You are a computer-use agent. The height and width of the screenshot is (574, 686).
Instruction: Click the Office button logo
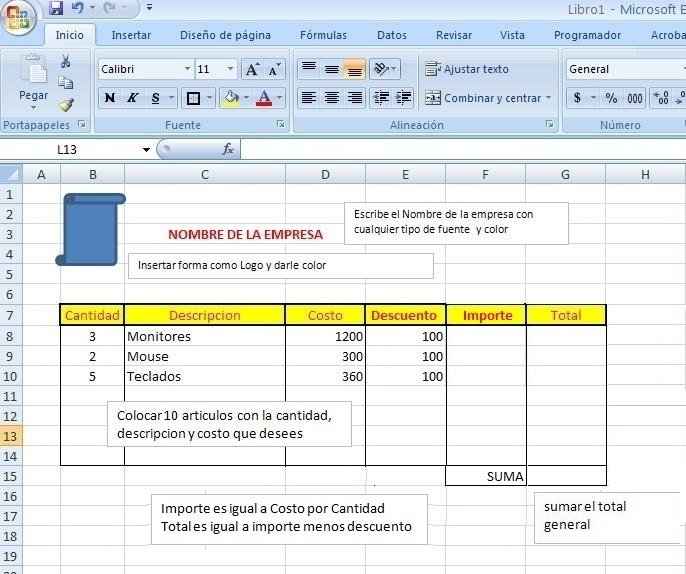19,18
